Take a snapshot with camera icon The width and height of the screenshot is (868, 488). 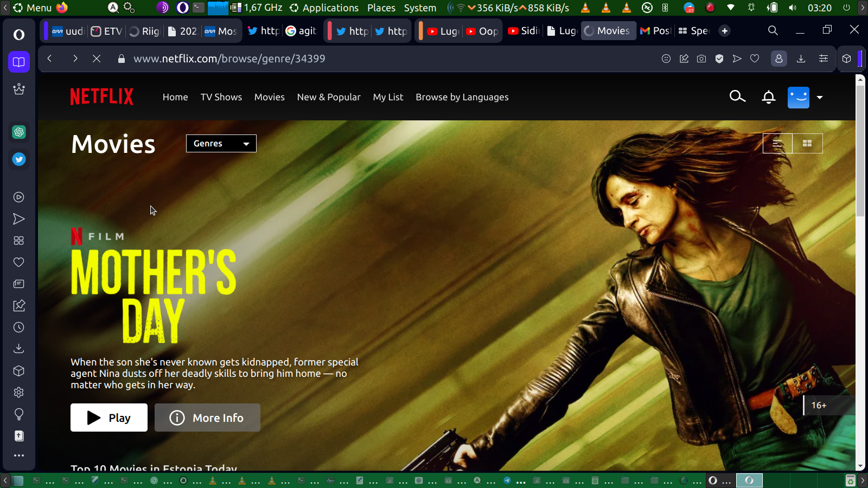(x=701, y=59)
